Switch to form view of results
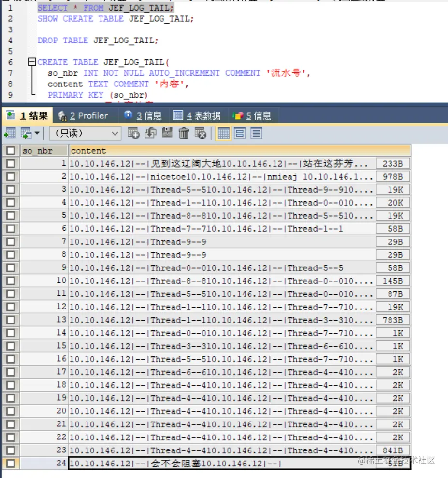The width and height of the screenshot is (448, 478). pyautogui.click(x=240, y=134)
